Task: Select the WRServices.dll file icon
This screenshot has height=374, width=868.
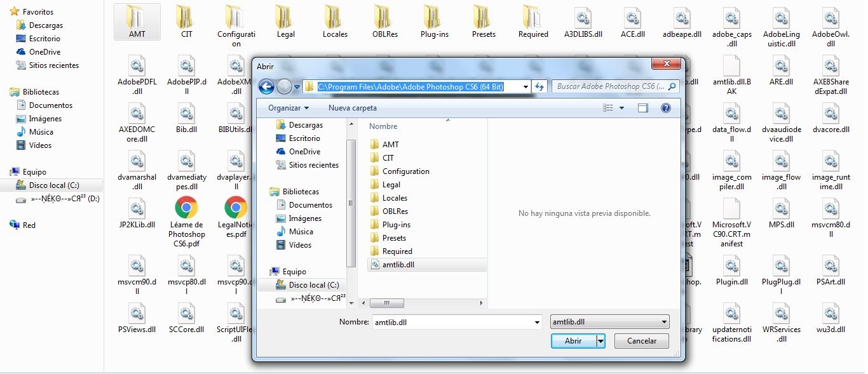Action: (x=781, y=312)
